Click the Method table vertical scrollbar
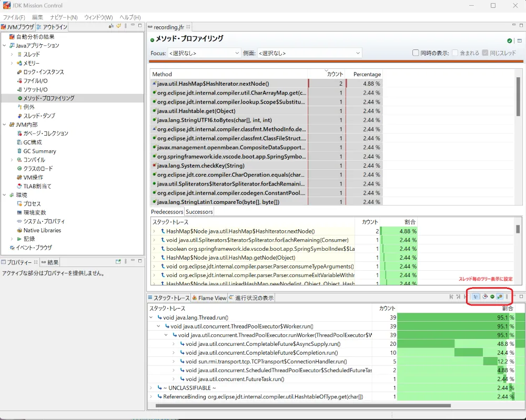The height and width of the screenshot is (420, 526). tap(518, 97)
